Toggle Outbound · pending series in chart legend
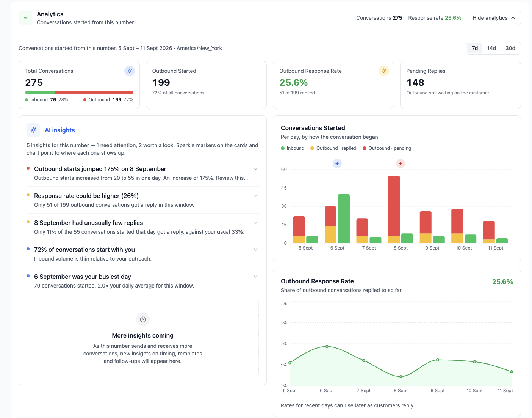This screenshot has height=418, width=532. click(387, 148)
